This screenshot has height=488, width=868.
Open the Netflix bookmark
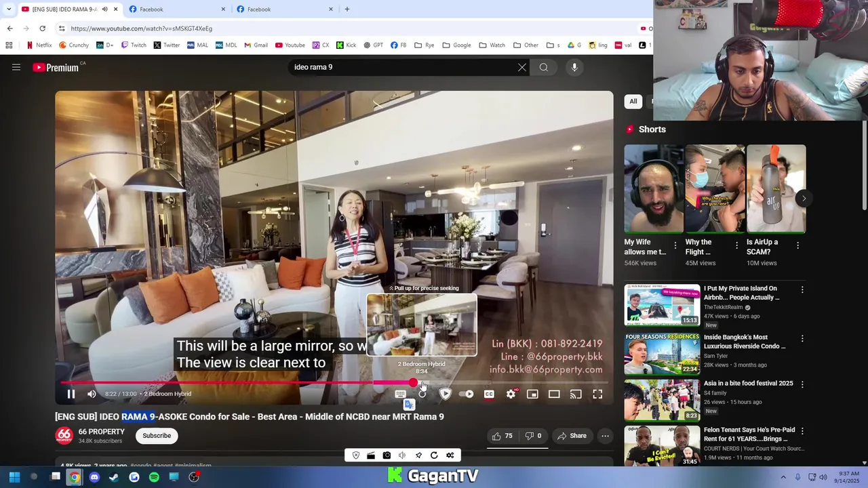(x=39, y=45)
